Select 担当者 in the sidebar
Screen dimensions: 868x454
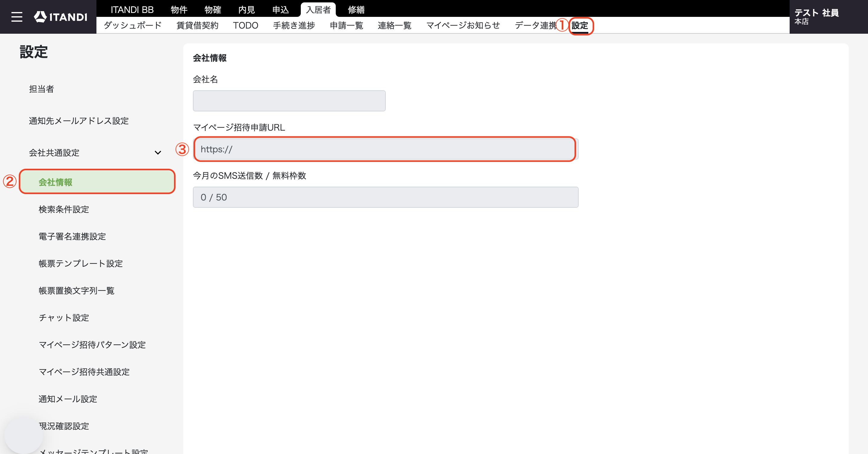(x=42, y=89)
